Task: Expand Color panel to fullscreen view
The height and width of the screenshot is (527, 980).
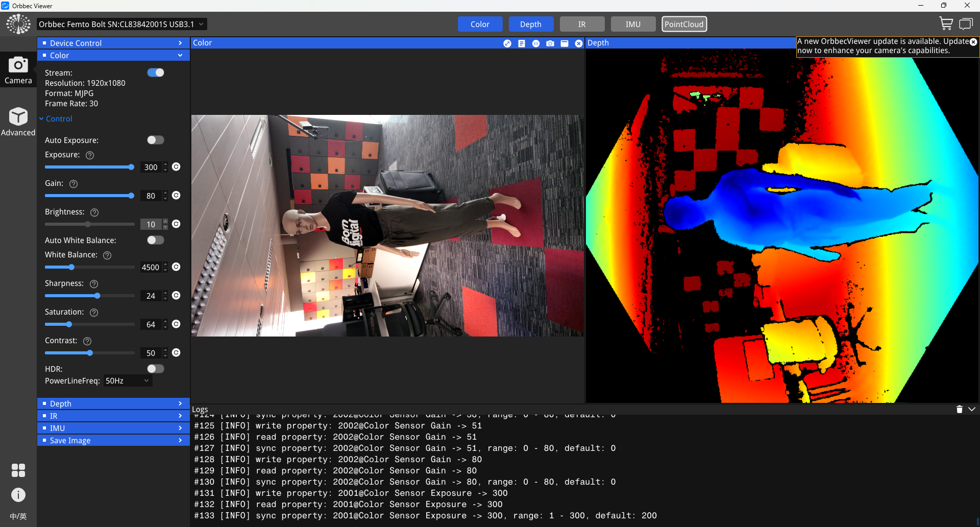Action: tap(507, 43)
